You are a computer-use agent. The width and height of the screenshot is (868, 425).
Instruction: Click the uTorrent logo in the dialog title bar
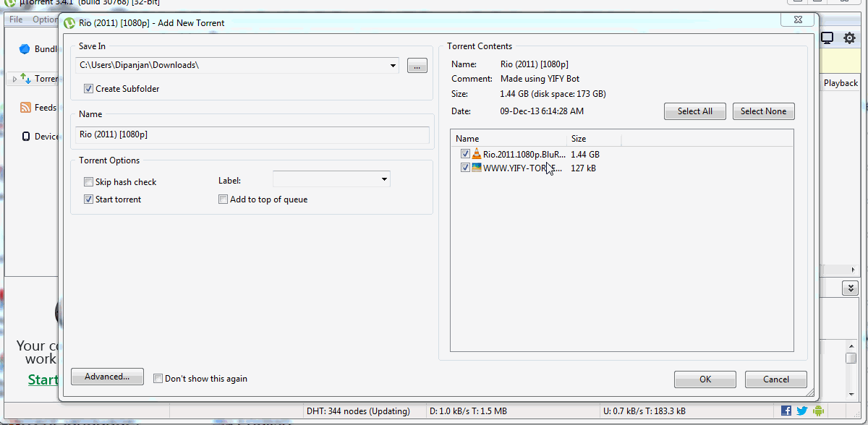(x=69, y=23)
